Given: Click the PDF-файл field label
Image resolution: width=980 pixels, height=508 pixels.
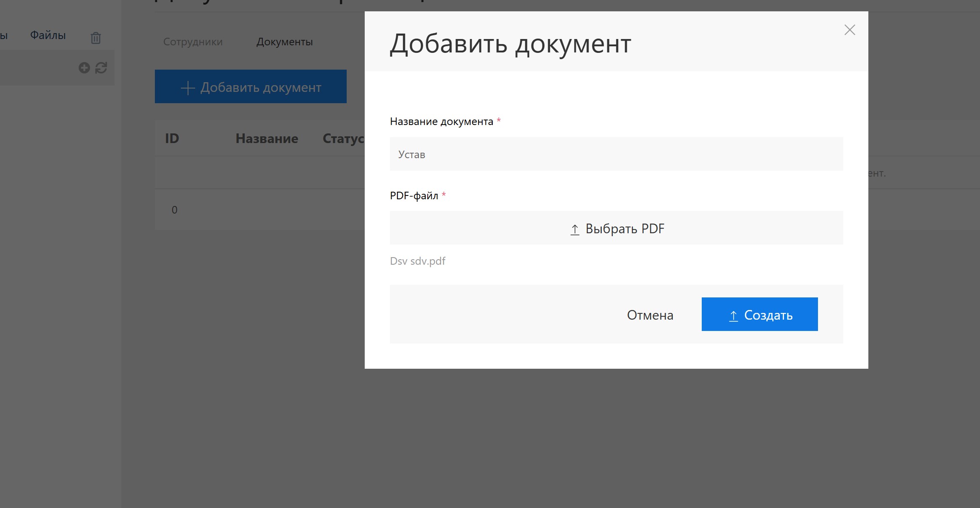Looking at the screenshot, I should tap(414, 195).
